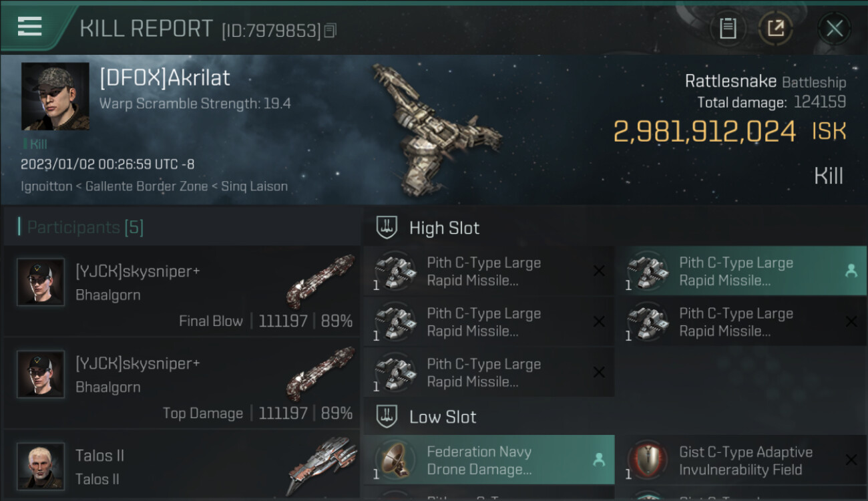Open the hamburger menu icon
The width and height of the screenshot is (868, 501).
(x=30, y=27)
